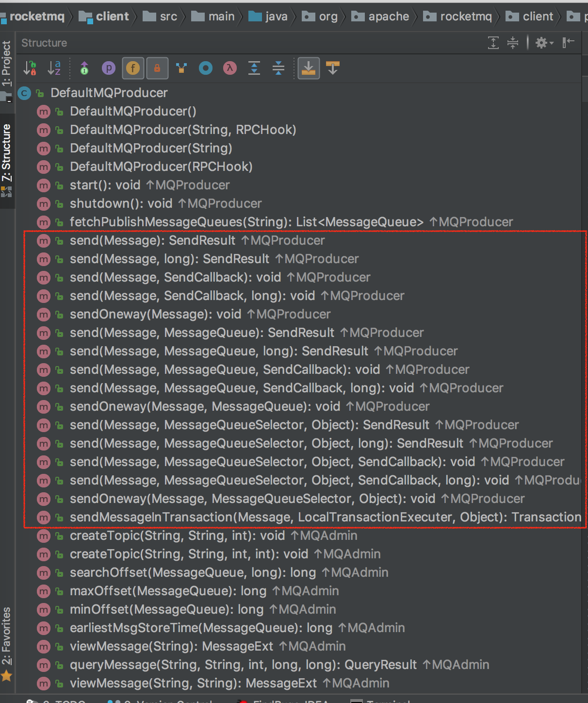588x703 pixels.
Task: Select DefaultMQProducer class node
Action: point(109,93)
